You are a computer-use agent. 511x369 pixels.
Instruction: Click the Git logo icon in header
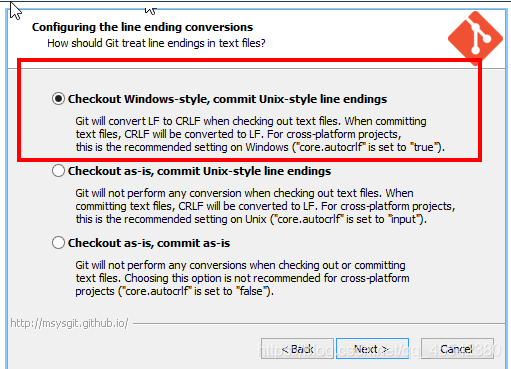(475, 38)
